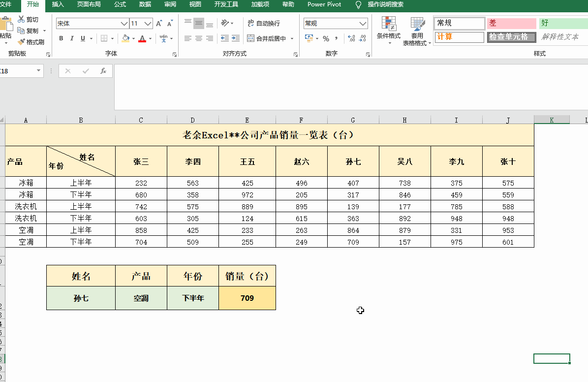Click the Insert Function fx icon
The image size is (588, 382).
103,71
